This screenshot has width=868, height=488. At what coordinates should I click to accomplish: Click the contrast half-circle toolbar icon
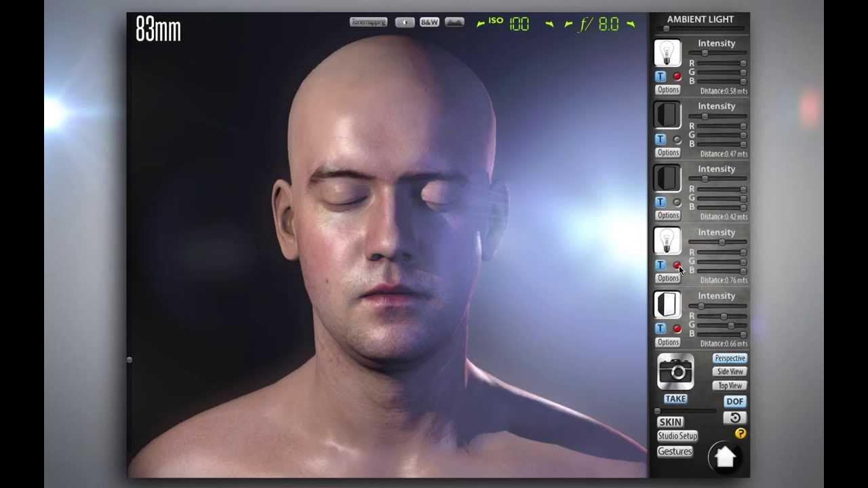pyautogui.click(x=405, y=22)
